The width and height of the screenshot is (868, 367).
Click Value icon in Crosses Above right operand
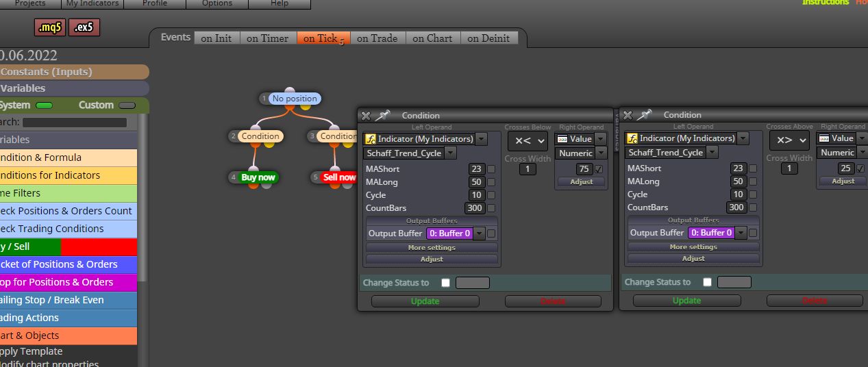[824, 138]
